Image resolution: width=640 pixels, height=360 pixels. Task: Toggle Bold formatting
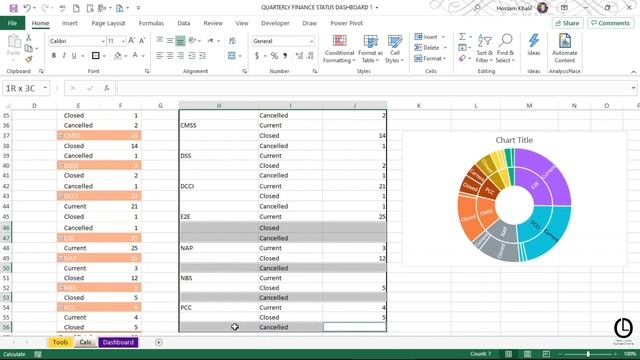pyautogui.click(x=53, y=56)
